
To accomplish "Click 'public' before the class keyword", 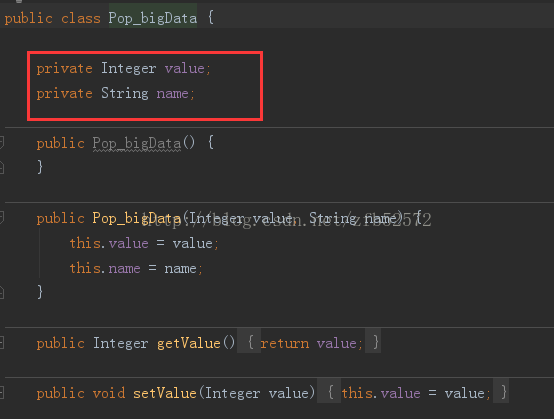I will (29, 18).
